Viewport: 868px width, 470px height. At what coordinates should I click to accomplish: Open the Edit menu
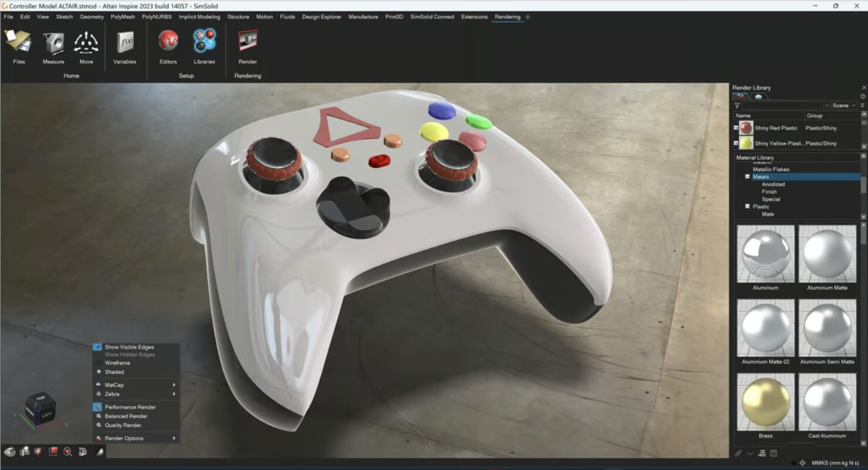[25, 17]
